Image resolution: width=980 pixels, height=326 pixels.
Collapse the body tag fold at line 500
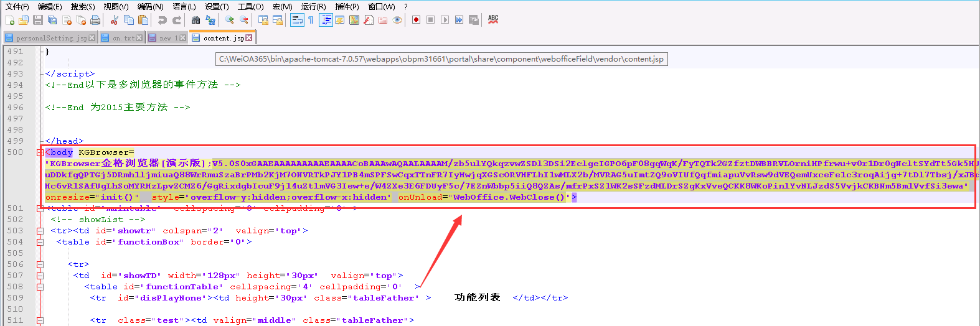[40, 152]
